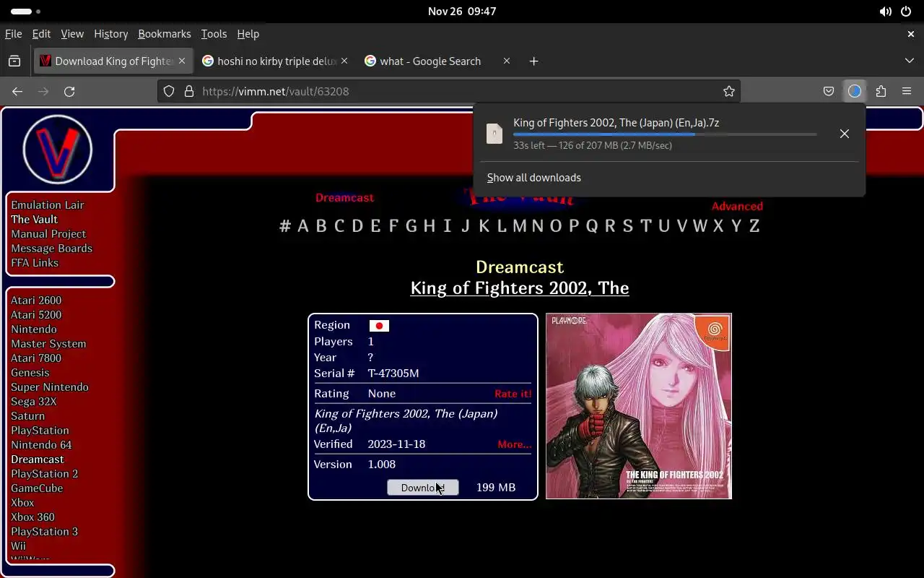Select Sega 32X in the systems list
This screenshot has width=924, height=578.
click(33, 402)
